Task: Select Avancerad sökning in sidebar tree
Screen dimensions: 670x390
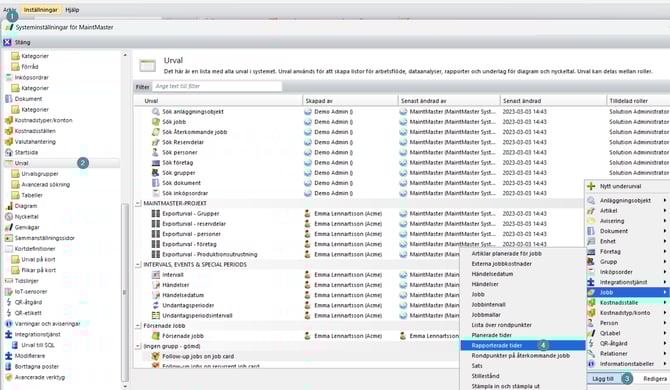Action: 46,185
